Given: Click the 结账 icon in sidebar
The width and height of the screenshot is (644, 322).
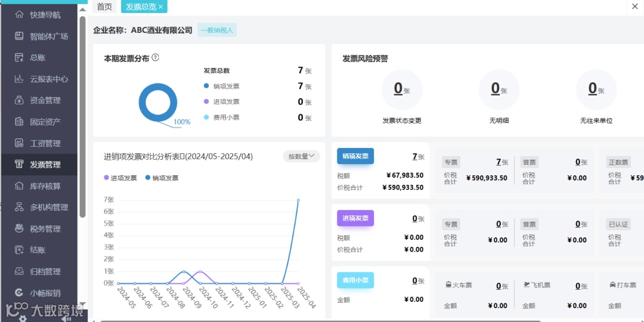Looking at the screenshot, I should [x=19, y=250].
